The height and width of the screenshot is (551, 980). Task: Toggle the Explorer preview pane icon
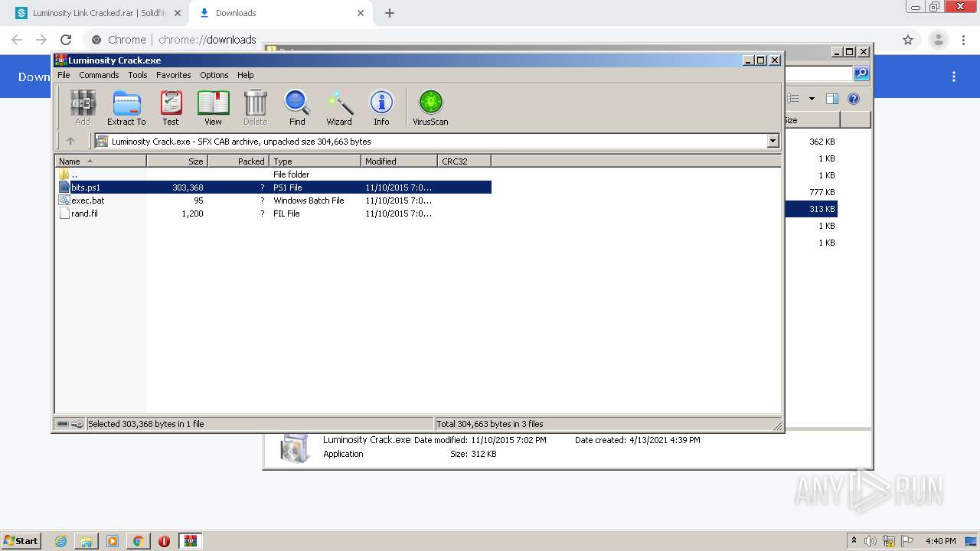tap(832, 99)
